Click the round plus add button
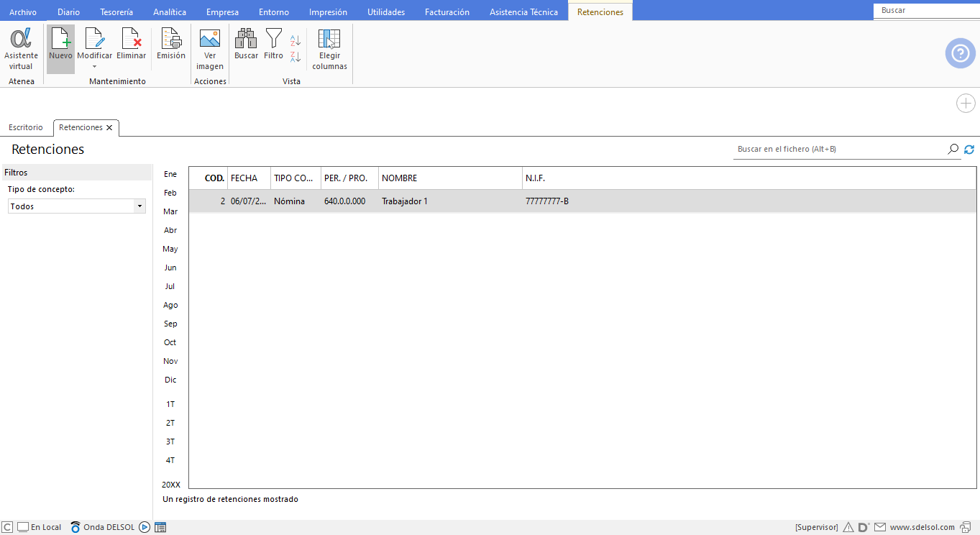Screen dimensions: 980x535 point(966,104)
